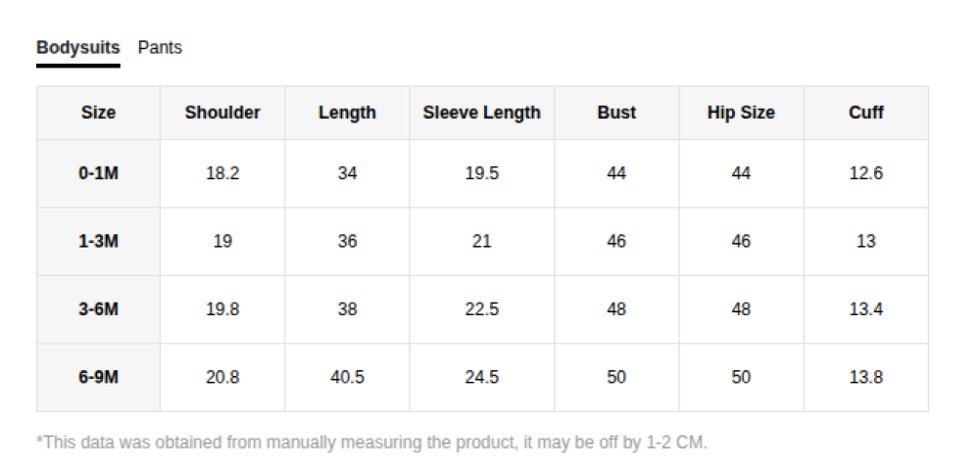Select the 6-9M size row label

click(98, 377)
